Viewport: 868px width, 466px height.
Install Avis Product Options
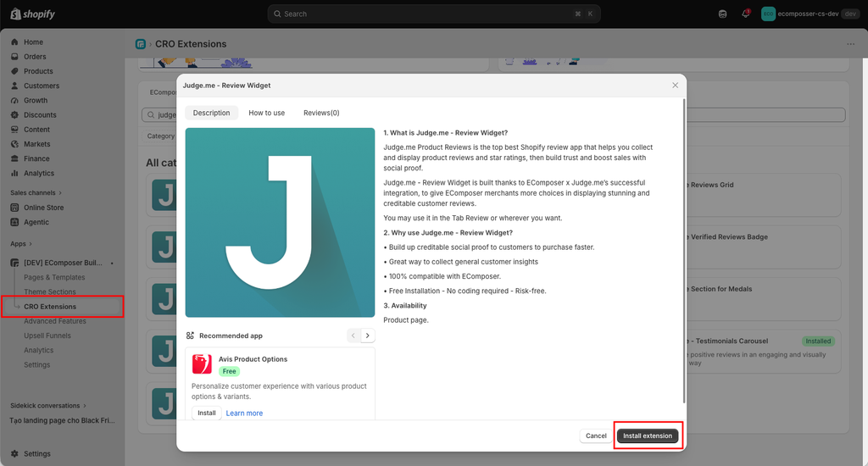pyautogui.click(x=207, y=413)
